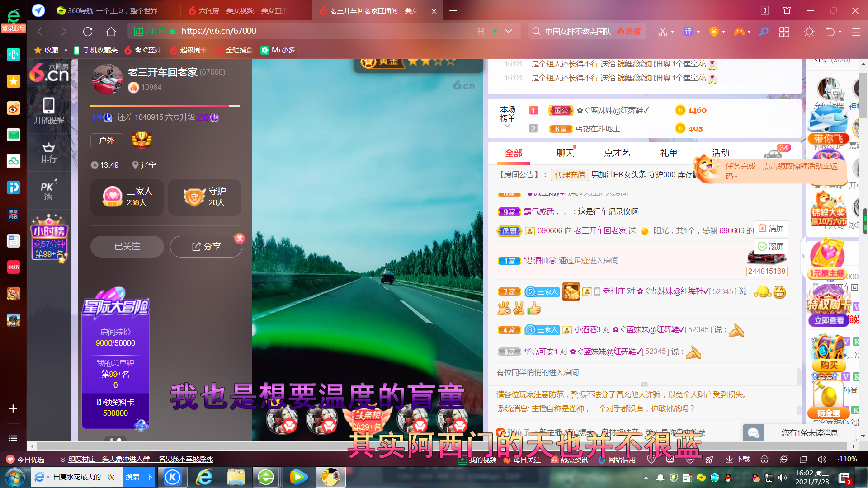Click the level upgrade progress bar

click(165, 106)
